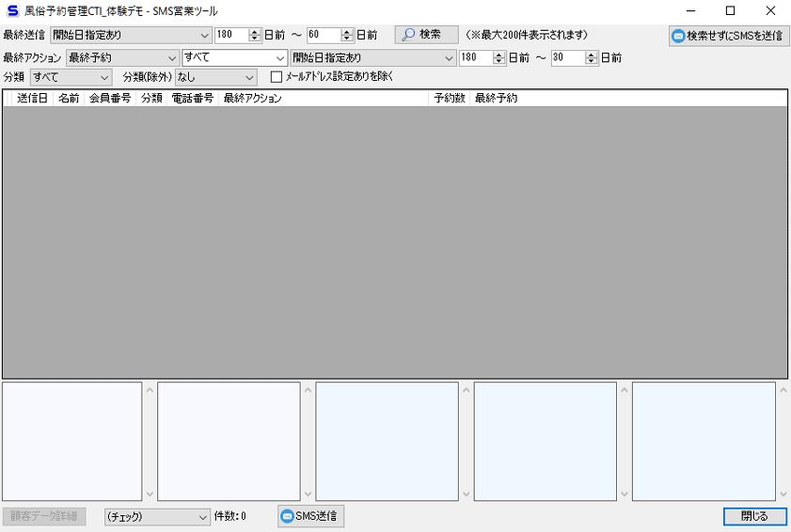
Task: Click the 予約数 column header
Action: click(x=449, y=98)
